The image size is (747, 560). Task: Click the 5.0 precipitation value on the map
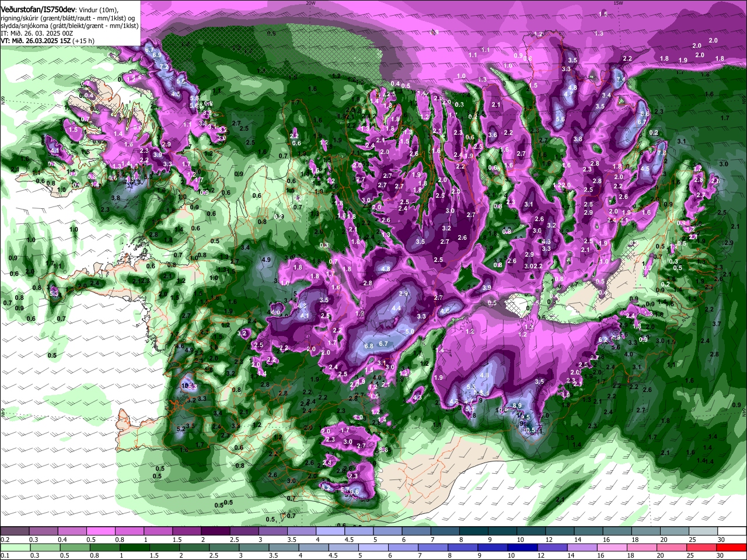point(410,331)
